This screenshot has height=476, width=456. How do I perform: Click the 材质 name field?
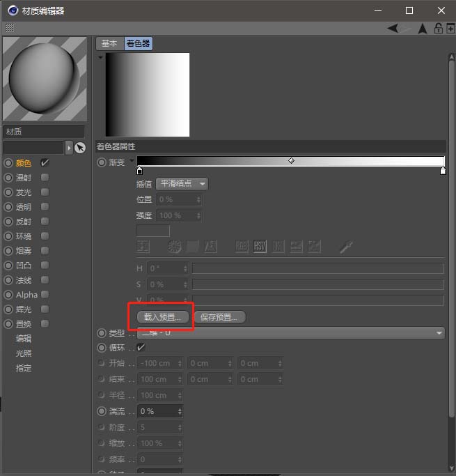pyautogui.click(x=44, y=132)
